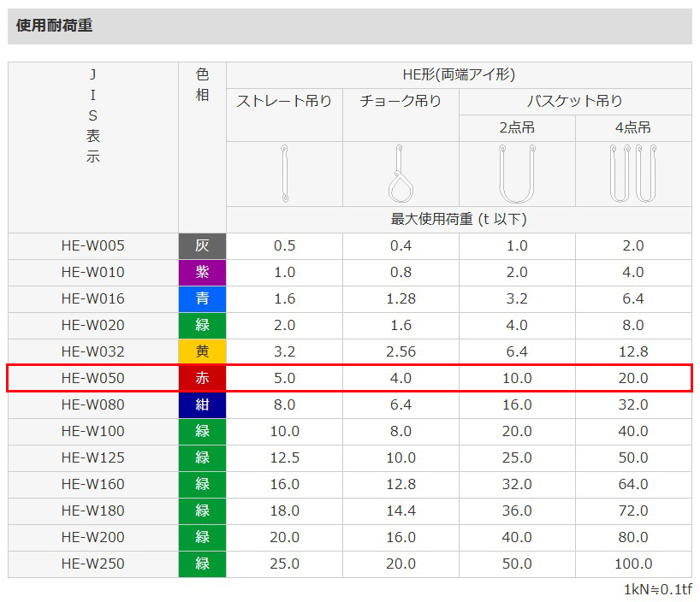Click the straight sling diagram icon

coord(284,174)
